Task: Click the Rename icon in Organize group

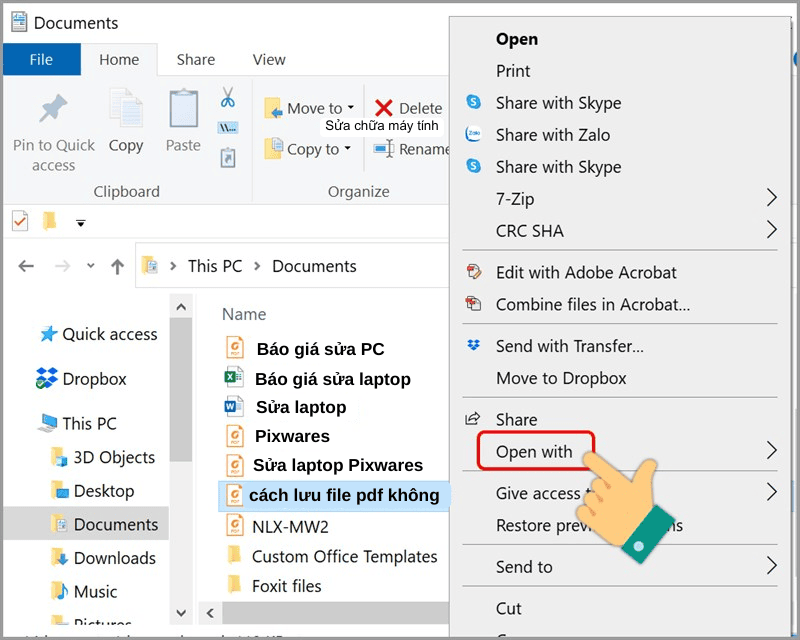Action: tap(384, 149)
